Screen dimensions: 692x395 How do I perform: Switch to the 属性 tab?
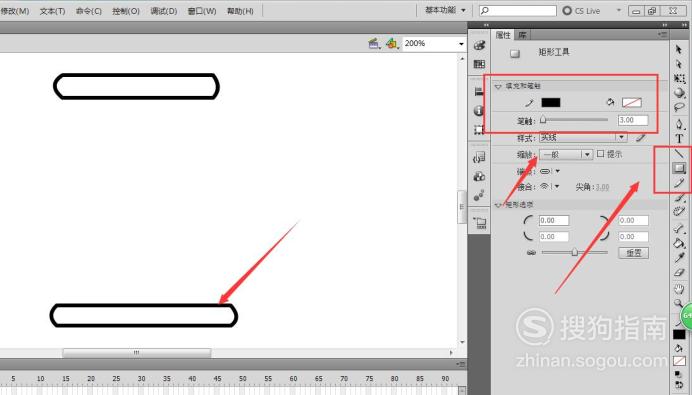tap(503, 35)
